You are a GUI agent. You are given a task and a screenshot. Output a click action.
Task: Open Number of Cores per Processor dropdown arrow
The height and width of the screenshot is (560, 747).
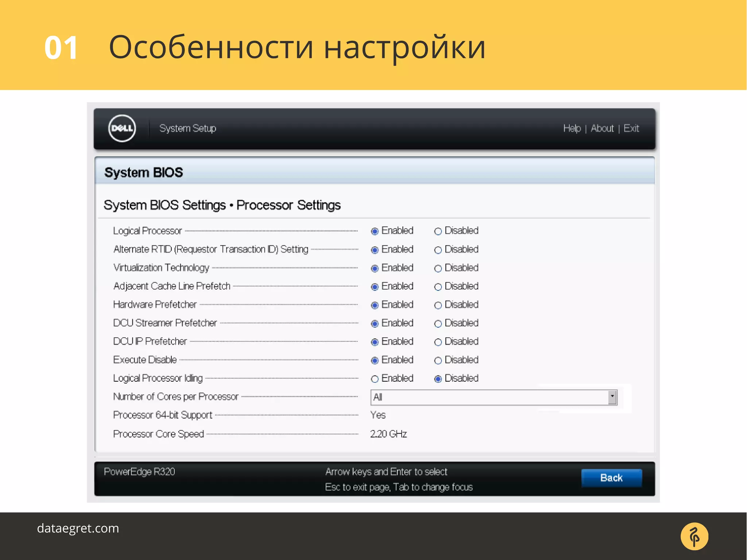[612, 397]
